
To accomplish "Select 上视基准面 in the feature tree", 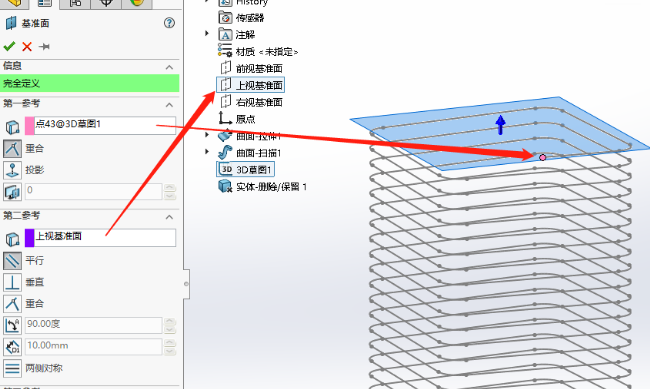I will point(259,85).
